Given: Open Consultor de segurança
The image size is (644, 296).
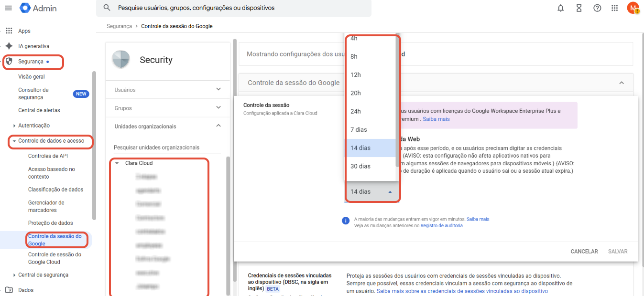Looking at the screenshot, I should coord(33,94).
